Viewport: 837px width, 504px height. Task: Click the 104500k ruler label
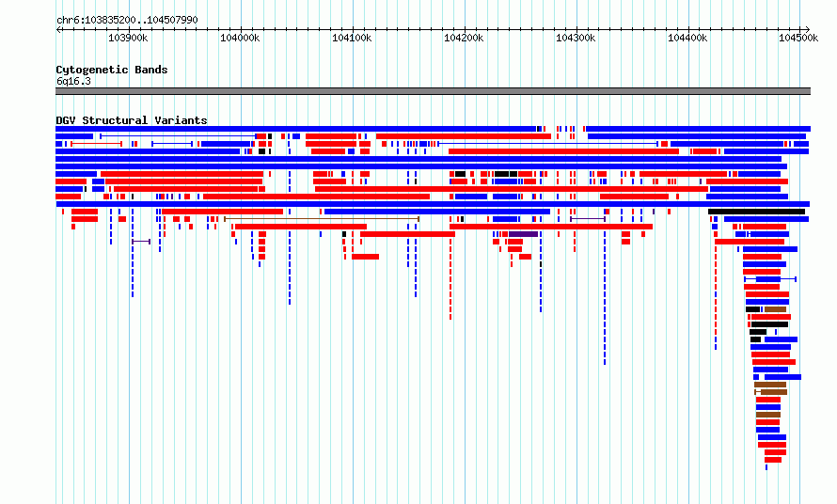[x=798, y=38]
